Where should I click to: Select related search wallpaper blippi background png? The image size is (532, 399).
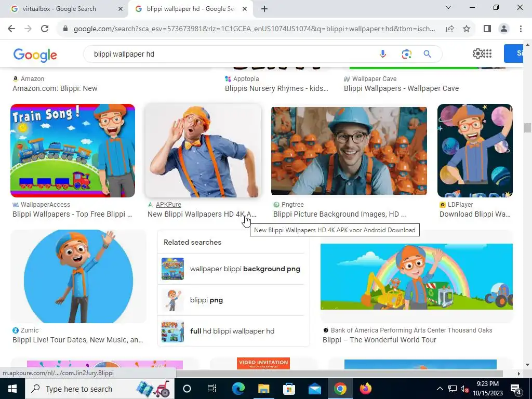(x=233, y=269)
